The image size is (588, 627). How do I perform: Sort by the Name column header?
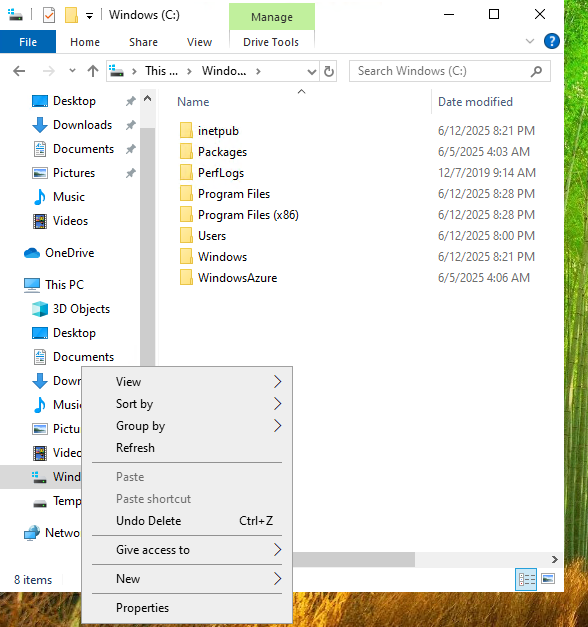click(x=193, y=102)
